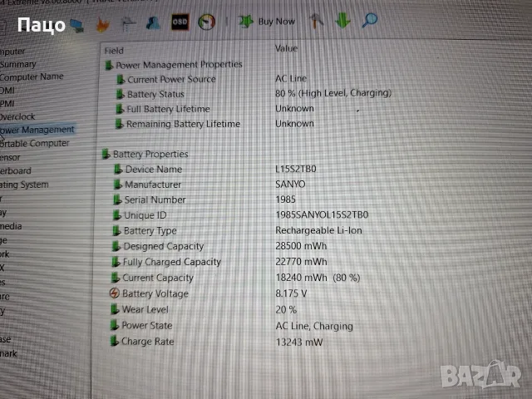Open the OSD panel toolbar icon

(x=180, y=22)
